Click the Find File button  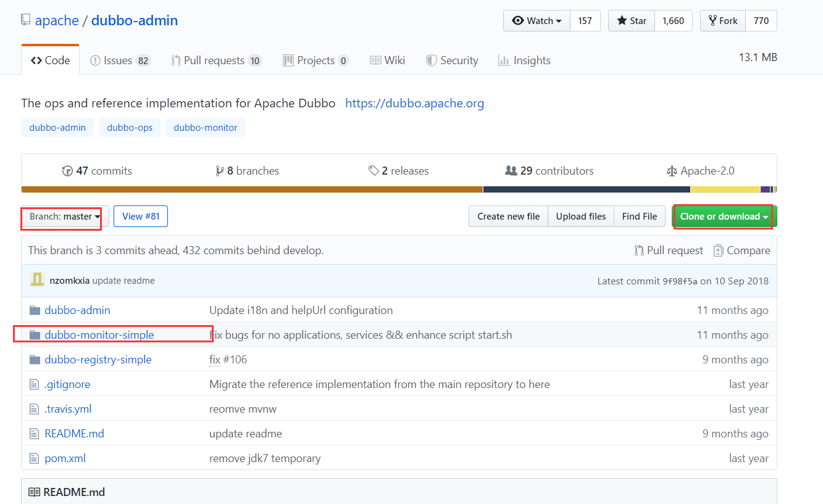point(640,217)
